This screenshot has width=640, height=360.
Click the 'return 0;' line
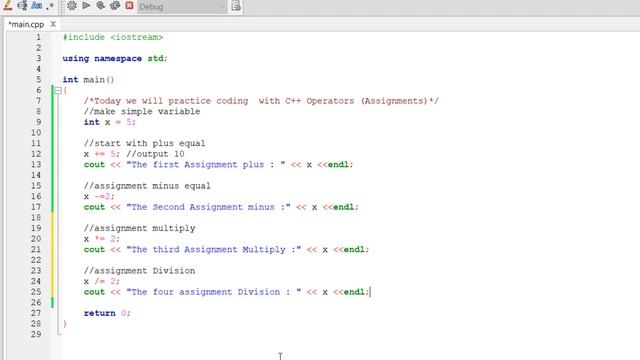(x=107, y=313)
